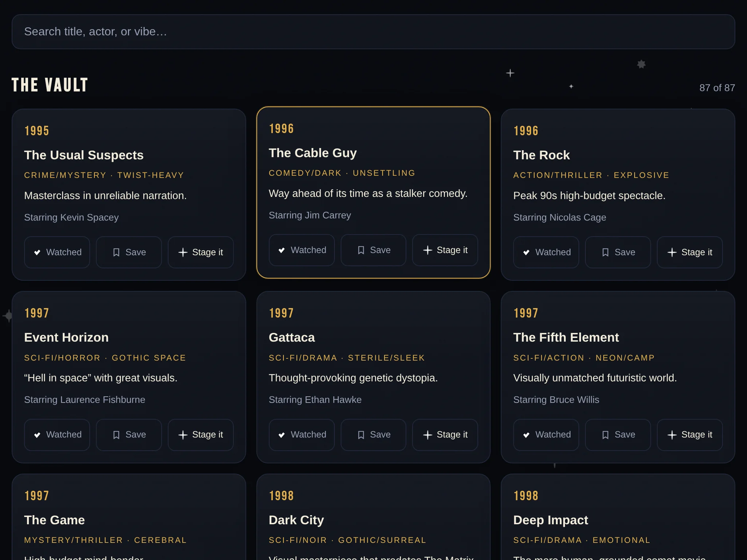Open Gattaca title
Screen dimensions: 747x560
(292, 337)
